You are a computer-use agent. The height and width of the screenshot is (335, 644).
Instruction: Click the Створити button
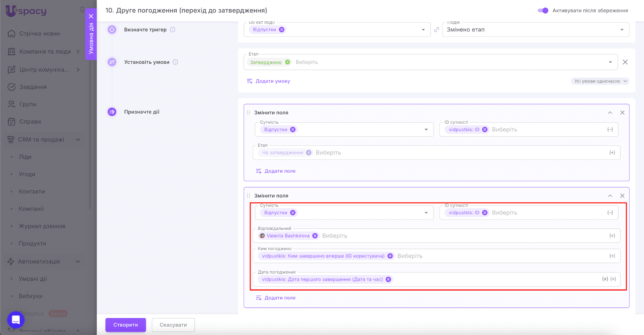pyautogui.click(x=126, y=325)
